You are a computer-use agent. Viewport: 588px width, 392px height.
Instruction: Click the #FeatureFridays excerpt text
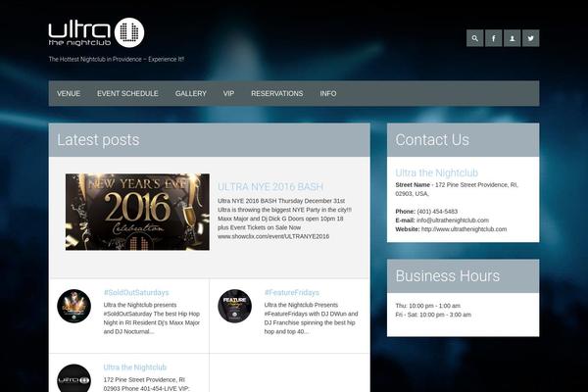(x=311, y=318)
